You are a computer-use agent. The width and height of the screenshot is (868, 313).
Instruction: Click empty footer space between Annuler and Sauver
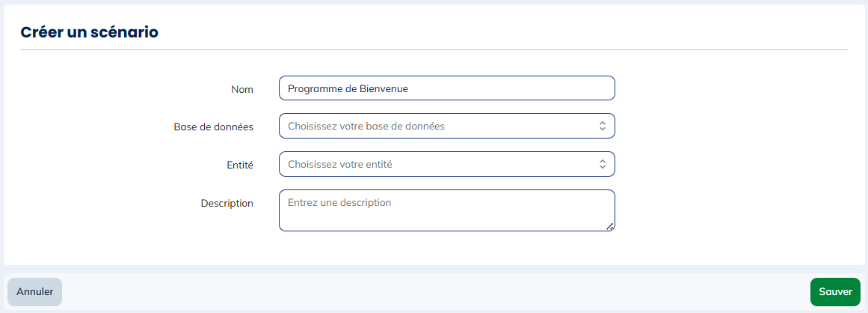(x=434, y=292)
